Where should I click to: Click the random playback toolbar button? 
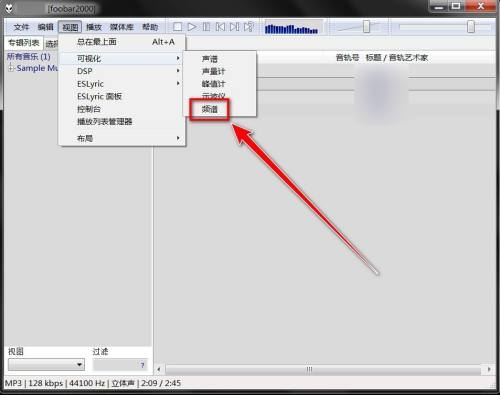point(249,27)
